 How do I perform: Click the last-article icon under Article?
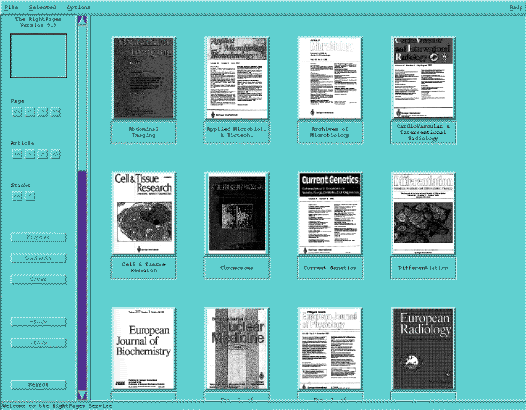(56, 154)
